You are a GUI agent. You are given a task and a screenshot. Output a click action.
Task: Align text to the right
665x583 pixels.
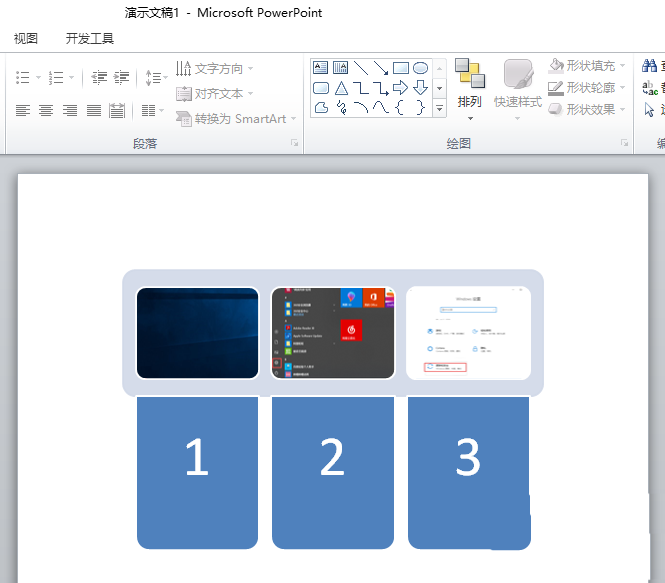[70, 111]
